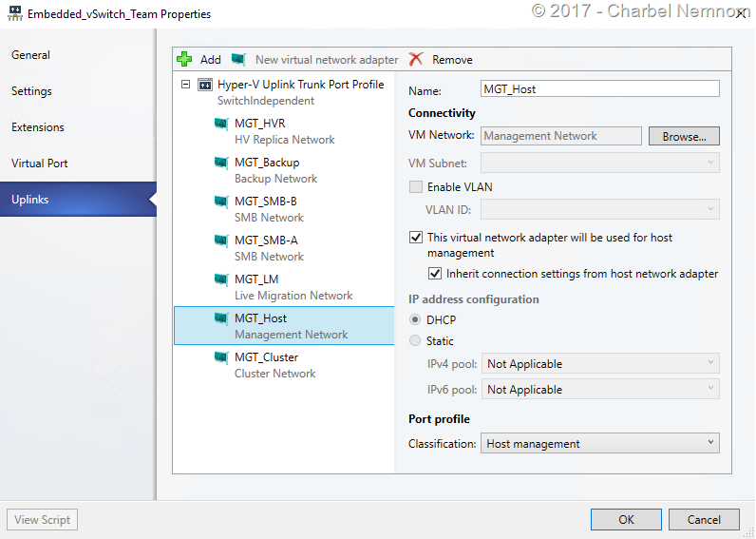The width and height of the screenshot is (756, 539).
Task: Click the Add toolbar label
Action: point(211,60)
